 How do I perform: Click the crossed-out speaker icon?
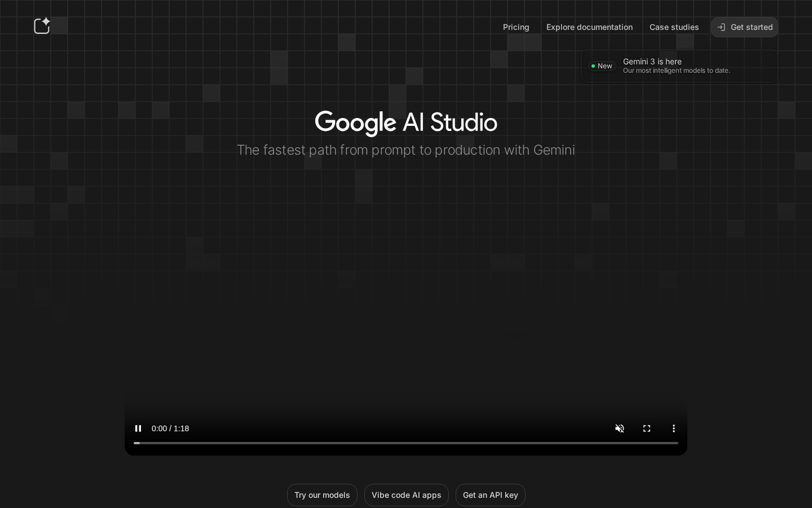[620, 429]
